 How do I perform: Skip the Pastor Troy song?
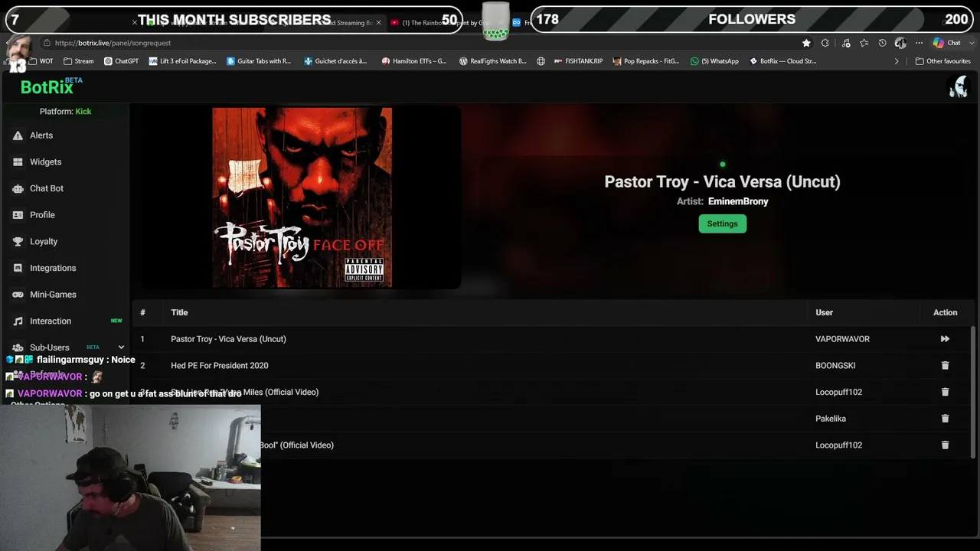tap(945, 339)
